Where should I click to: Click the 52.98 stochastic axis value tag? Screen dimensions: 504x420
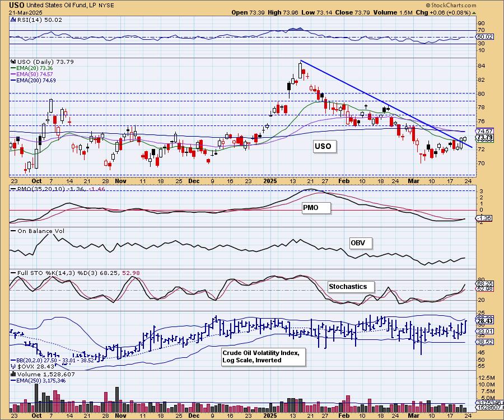(485, 288)
